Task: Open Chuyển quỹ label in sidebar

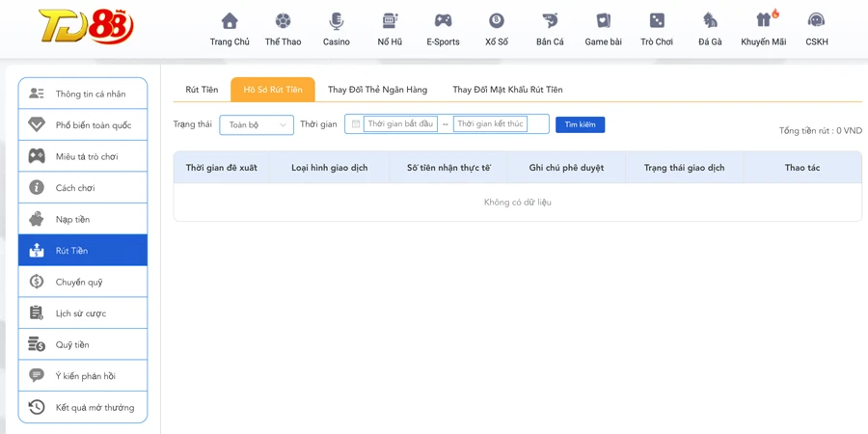Action: [79, 283]
